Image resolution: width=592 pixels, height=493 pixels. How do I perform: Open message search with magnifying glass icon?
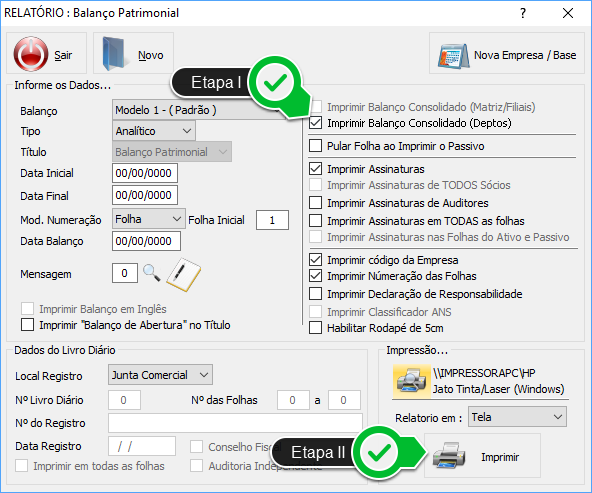coord(152,273)
